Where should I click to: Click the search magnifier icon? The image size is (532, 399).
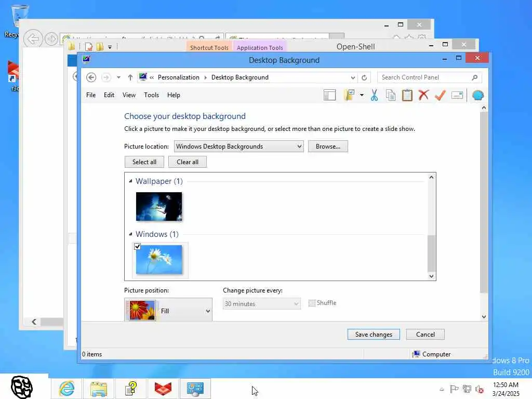[475, 77]
